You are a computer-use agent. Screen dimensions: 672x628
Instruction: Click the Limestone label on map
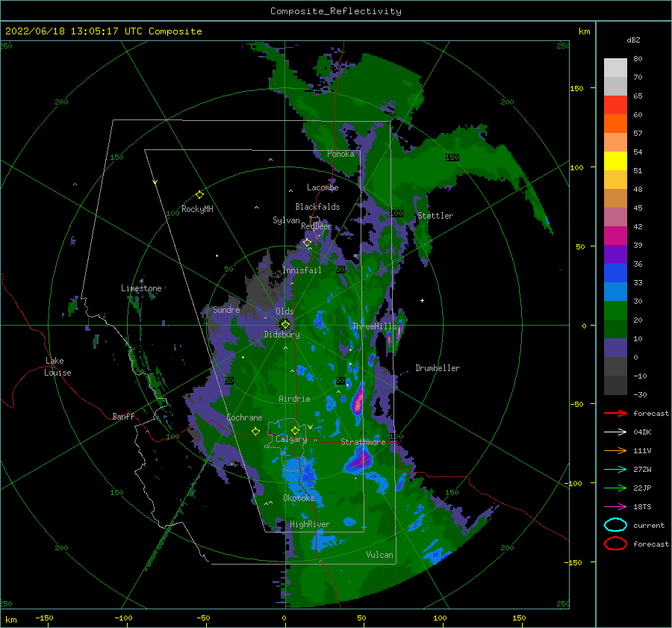pos(141,288)
